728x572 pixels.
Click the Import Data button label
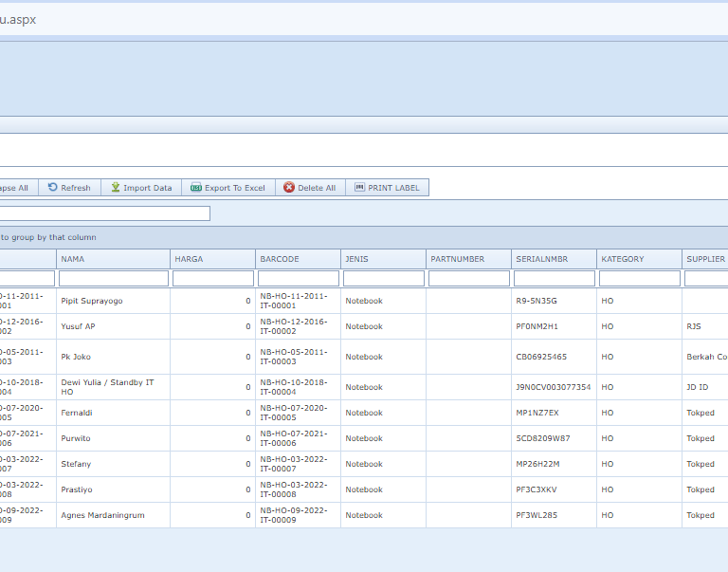pyautogui.click(x=148, y=188)
